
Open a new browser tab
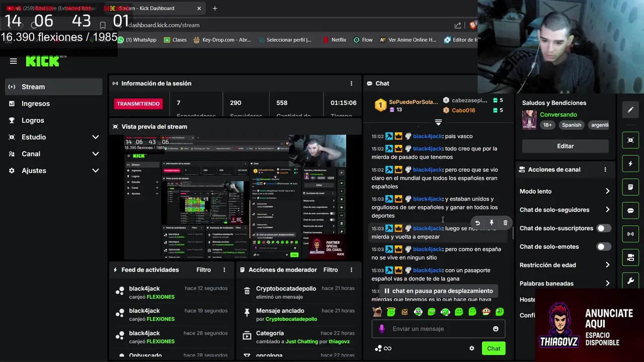coord(215,8)
